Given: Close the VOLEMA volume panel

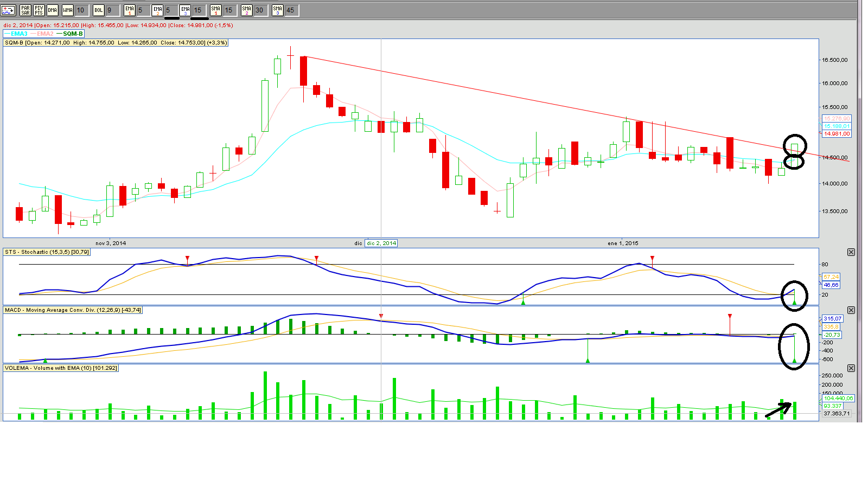Looking at the screenshot, I should click(x=851, y=368).
